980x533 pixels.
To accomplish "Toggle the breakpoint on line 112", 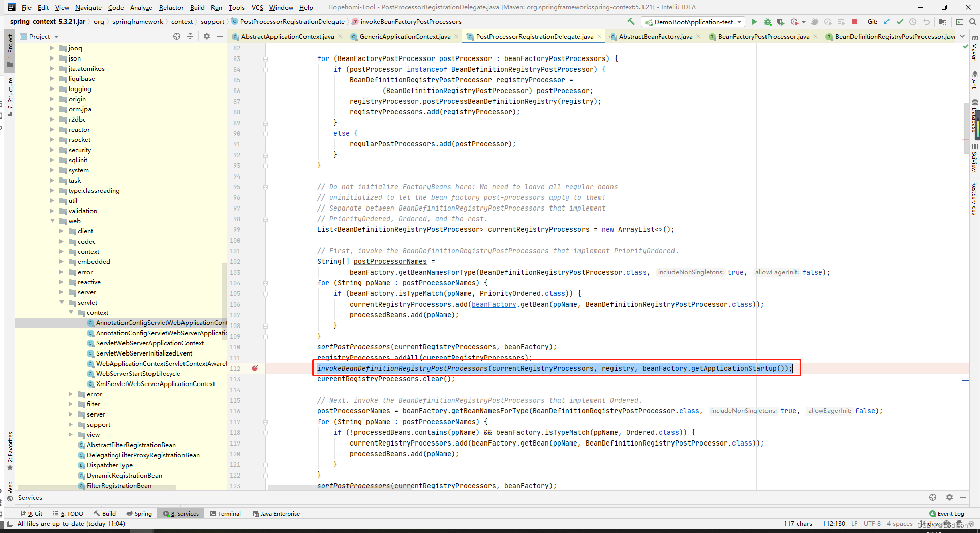I will click(255, 368).
